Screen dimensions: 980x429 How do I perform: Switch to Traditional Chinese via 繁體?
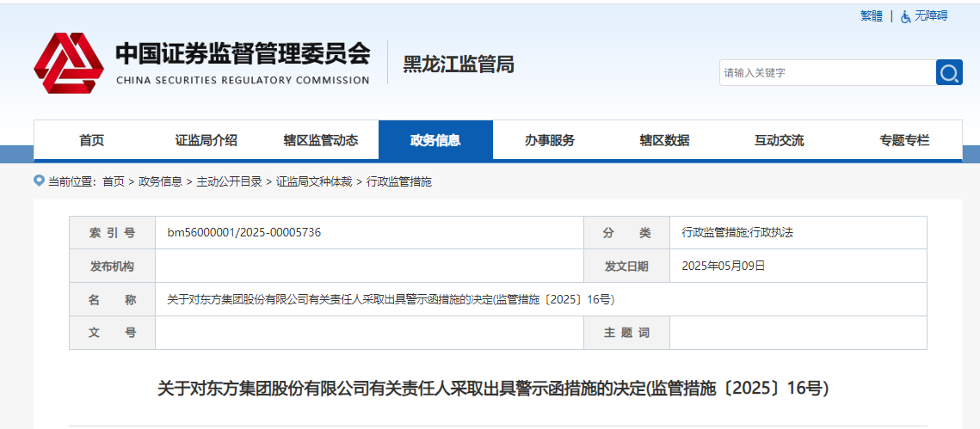(871, 16)
